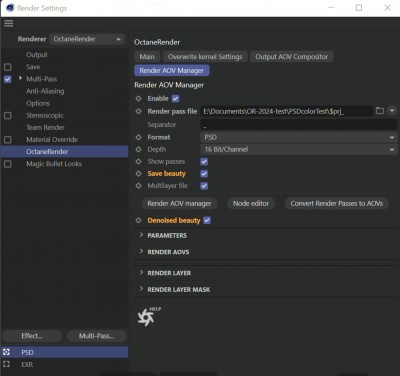This screenshot has width=400, height=376.
Task: Click keyframe diamond next to Depth
Action: [x=139, y=149]
